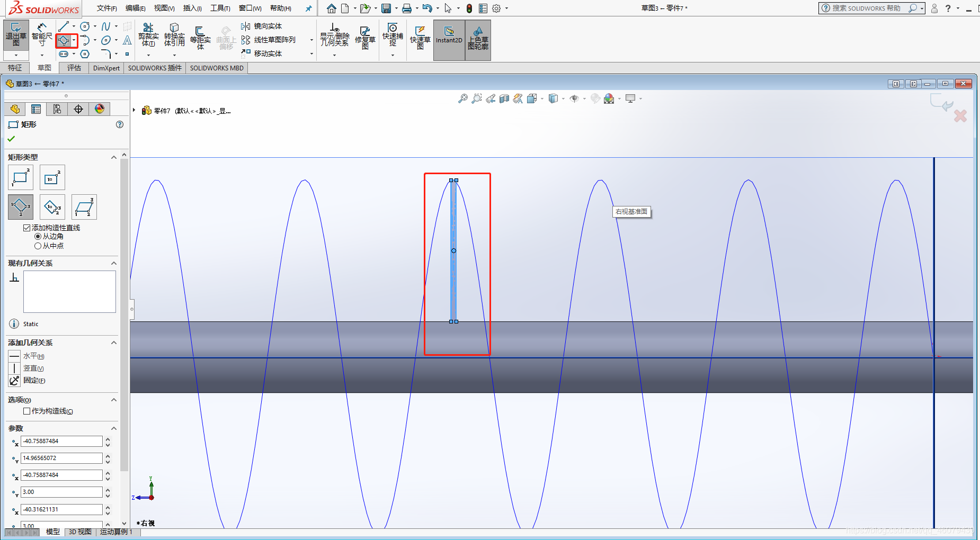Screen dimensions: 980x540
Task: Select the Circle sketch tool
Action: (85, 26)
